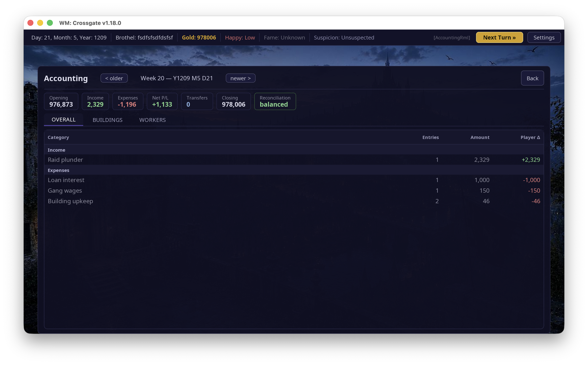Switch to the OVERALL tab

point(64,120)
